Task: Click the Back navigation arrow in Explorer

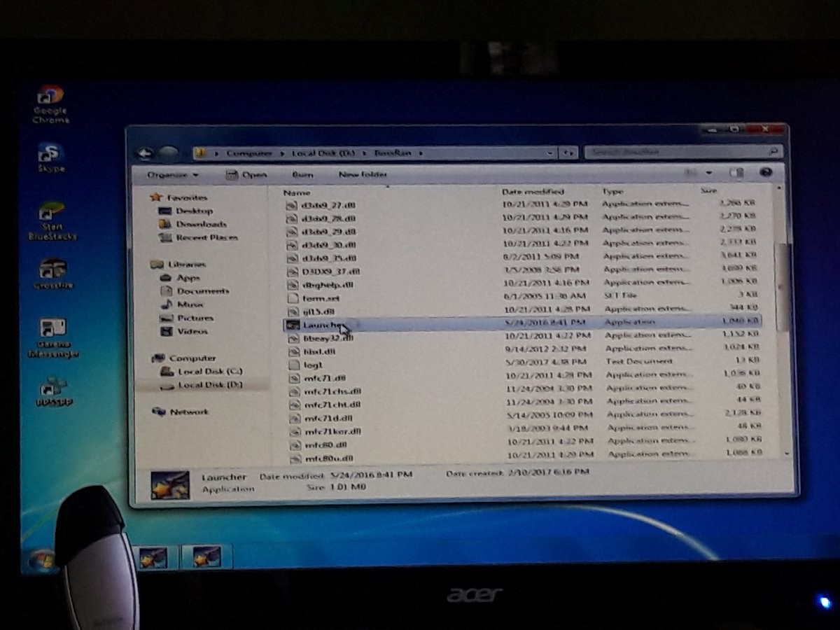Action: [x=145, y=153]
